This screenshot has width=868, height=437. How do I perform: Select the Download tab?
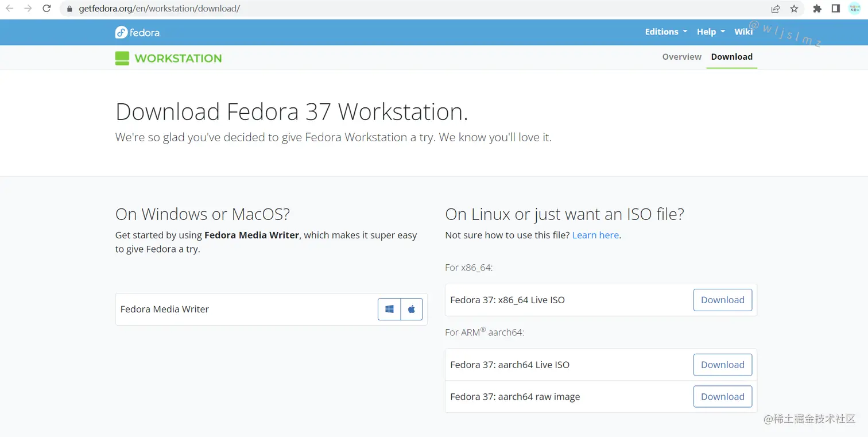click(731, 57)
